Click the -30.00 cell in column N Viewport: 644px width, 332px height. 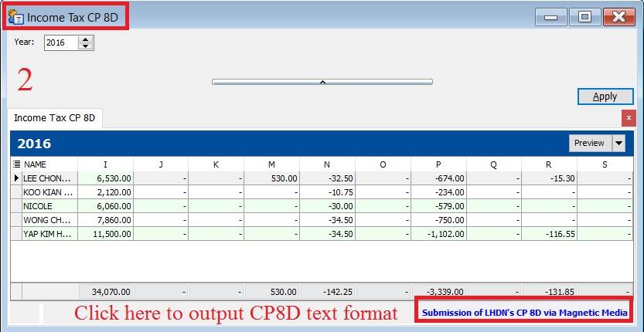[327, 206]
